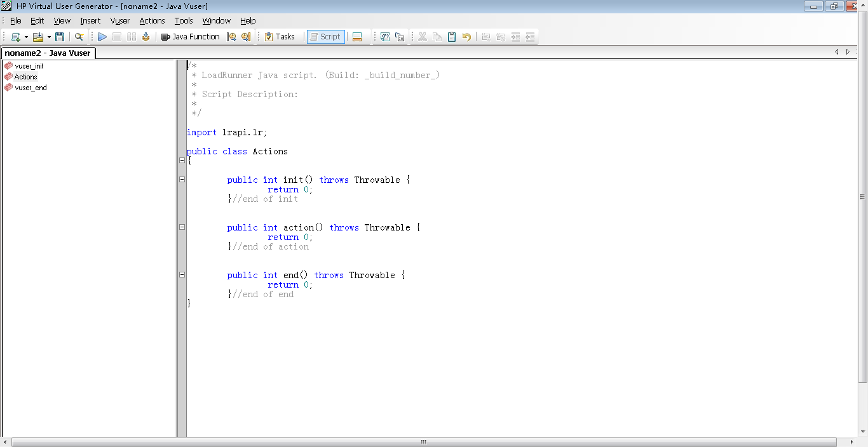Click the 'import lrapi.lr;' code line
Image resolution: width=868 pixels, height=447 pixels.
click(227, 133)
